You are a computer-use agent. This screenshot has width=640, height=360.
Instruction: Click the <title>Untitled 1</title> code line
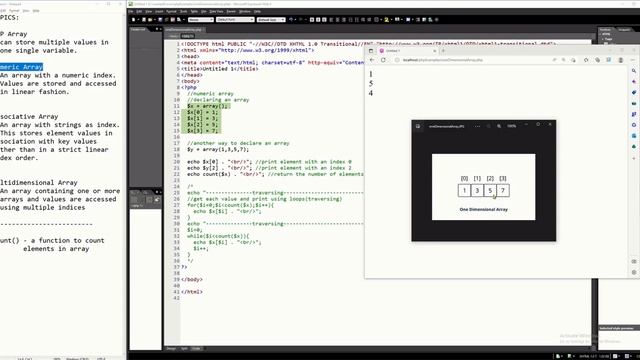[220, 69]
